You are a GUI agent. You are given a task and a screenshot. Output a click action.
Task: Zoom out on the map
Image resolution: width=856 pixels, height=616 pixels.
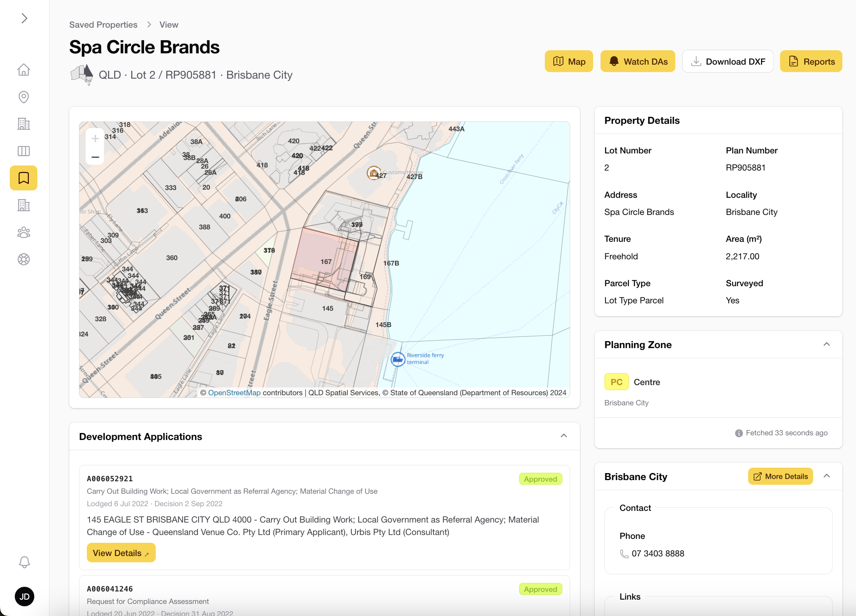(x=95, y=157)
